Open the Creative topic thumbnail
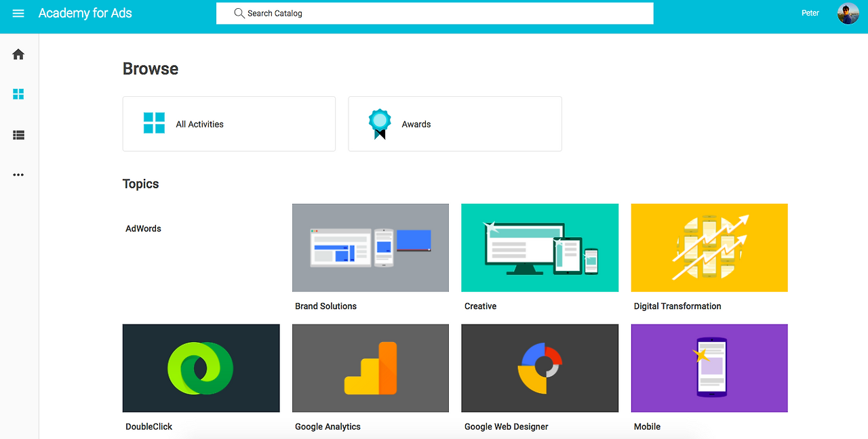The image size is (868, 439). [540, 248]
